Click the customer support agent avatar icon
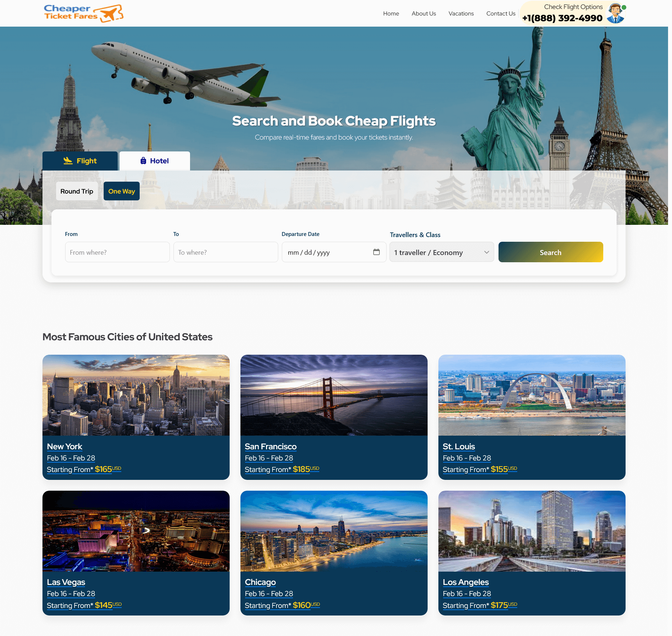The image size is (672, 636). tap(616, 13)
